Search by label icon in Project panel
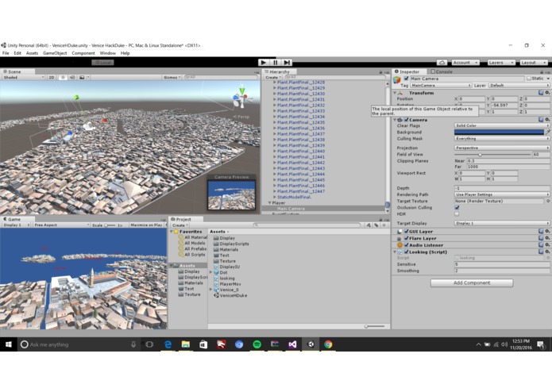This screenshot has height=392, width=552. point(376,225)
